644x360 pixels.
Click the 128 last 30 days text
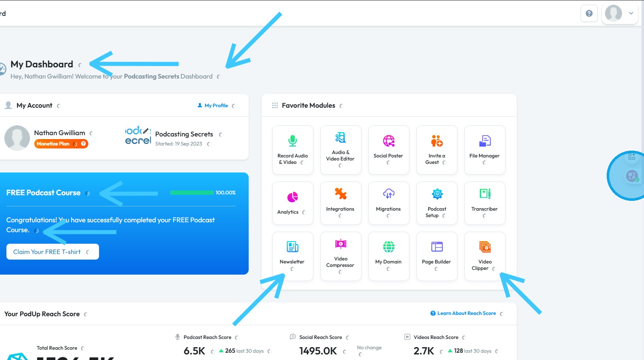473,351
